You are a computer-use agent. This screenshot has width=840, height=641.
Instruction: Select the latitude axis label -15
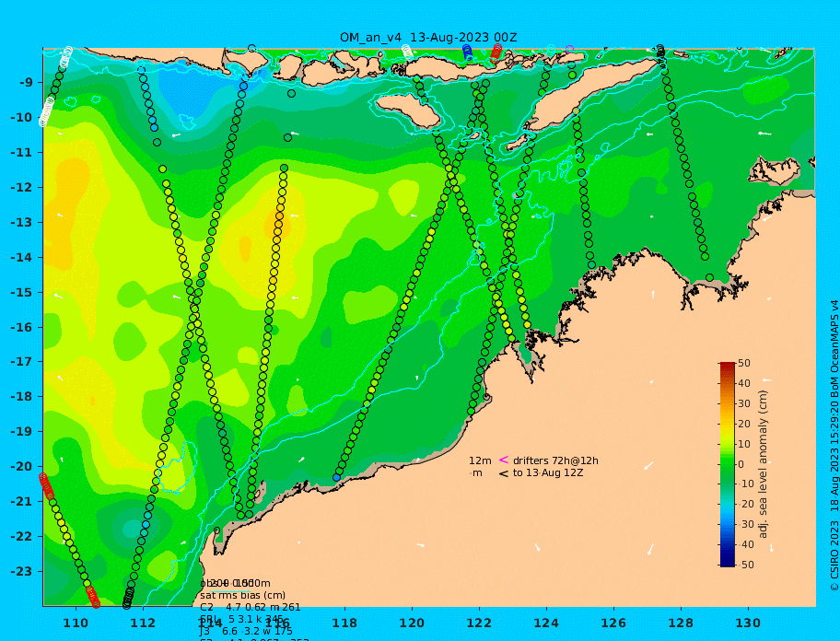(22, 292)
